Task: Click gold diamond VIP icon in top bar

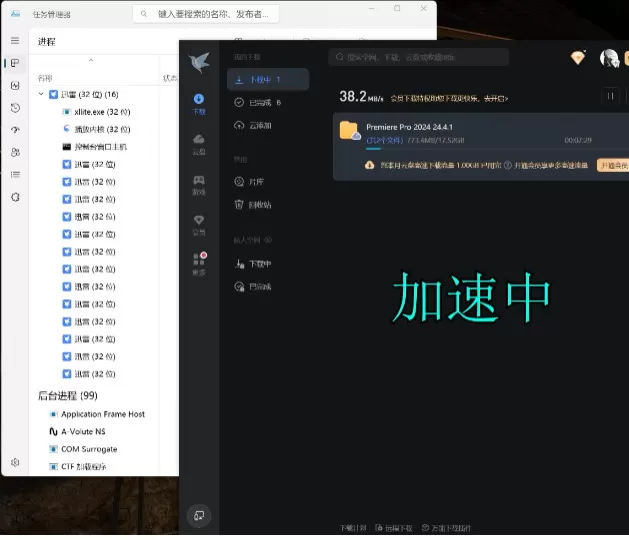Action: [578, 58]
